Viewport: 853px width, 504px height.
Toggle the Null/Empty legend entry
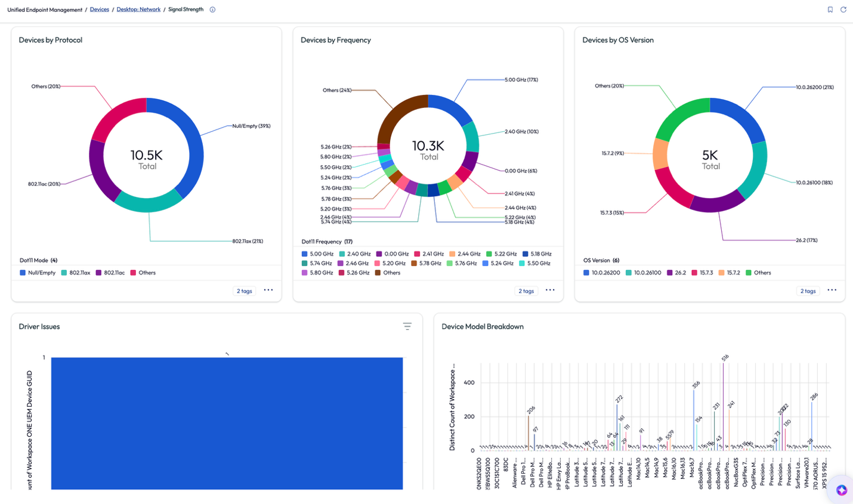click(x=38, y=273)
